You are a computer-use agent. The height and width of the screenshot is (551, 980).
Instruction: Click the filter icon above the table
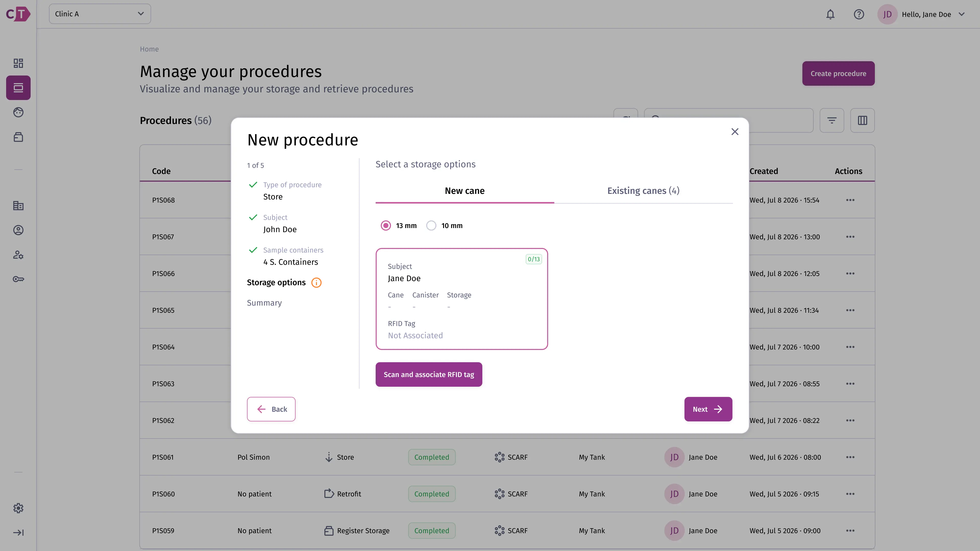[832, 121]
